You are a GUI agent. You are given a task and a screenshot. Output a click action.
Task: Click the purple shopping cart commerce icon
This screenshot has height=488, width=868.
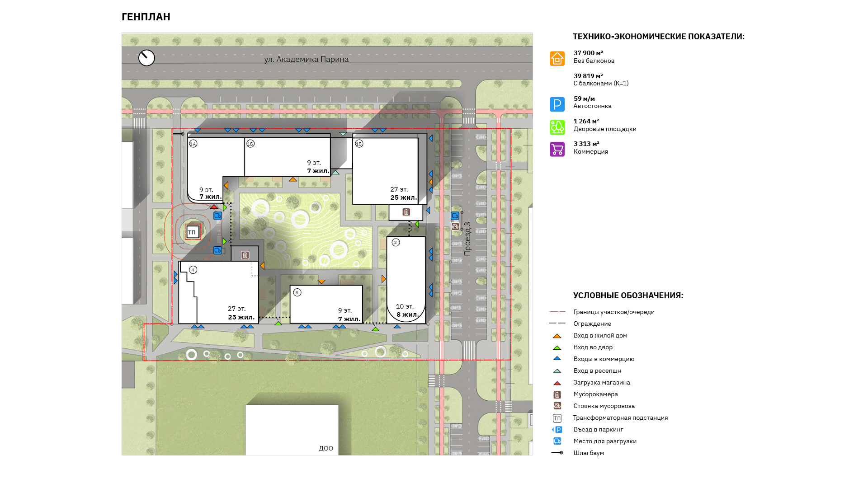tap(557, 150)
